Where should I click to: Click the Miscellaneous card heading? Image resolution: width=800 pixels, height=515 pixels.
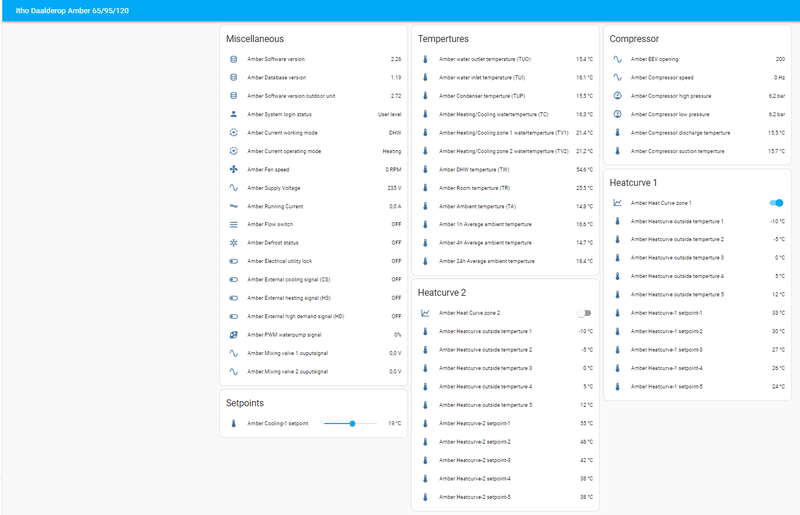pyautogui.click(x=255, y=39)
